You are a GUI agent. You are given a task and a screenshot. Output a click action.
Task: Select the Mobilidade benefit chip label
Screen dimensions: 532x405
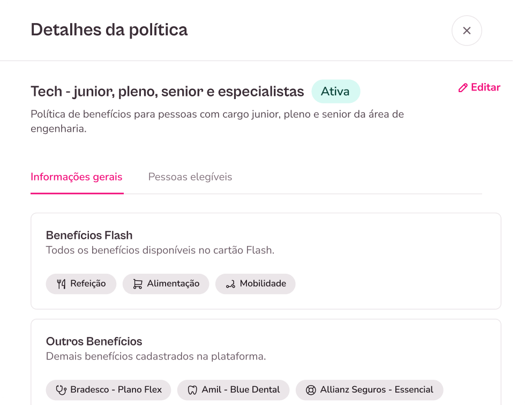click(263, 284)
